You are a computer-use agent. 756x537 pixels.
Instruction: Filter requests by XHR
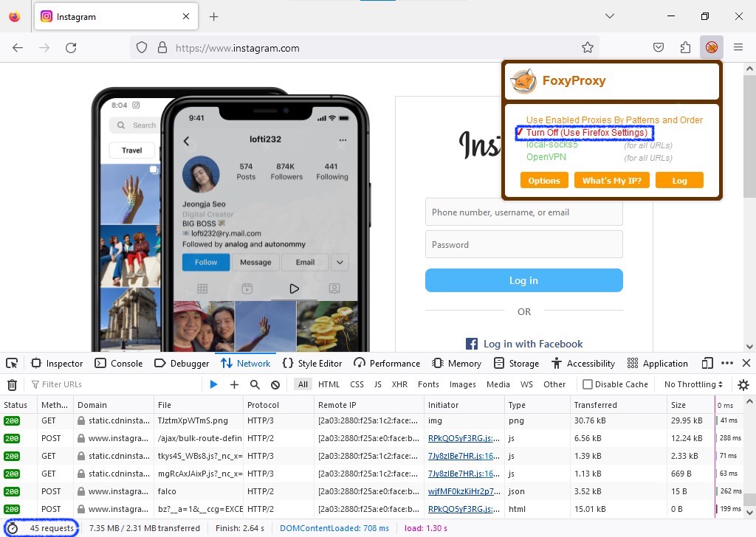coord(399,384)
